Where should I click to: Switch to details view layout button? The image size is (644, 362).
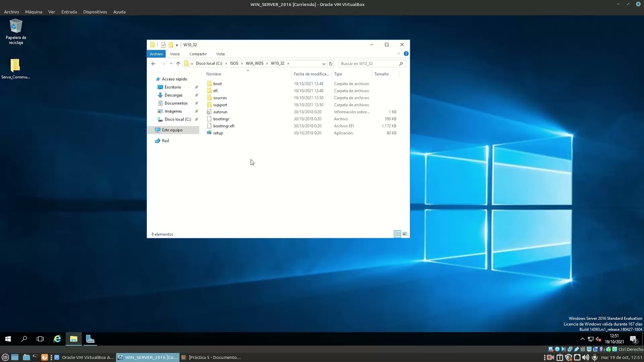pyautogui.click(x=397, y=234)
